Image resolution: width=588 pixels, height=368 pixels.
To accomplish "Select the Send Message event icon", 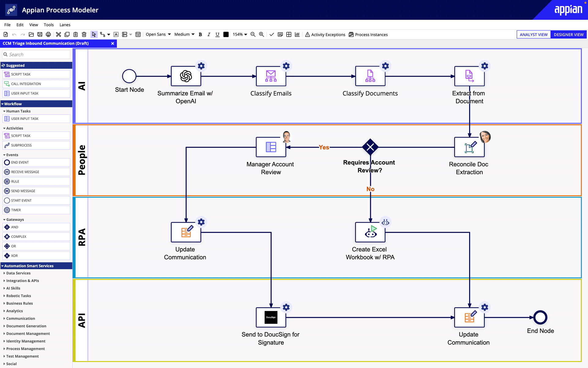I will pos(7,191).
